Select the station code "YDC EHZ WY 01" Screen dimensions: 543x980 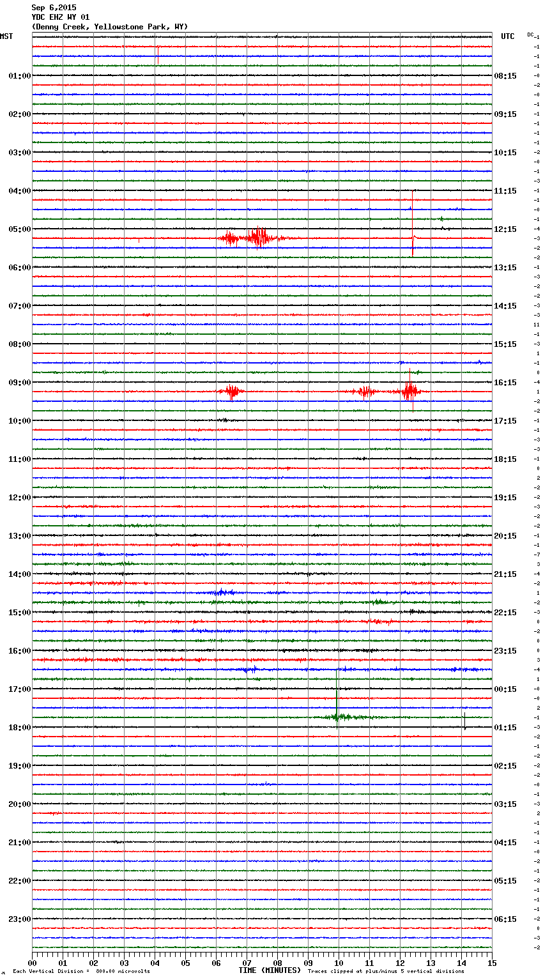point(61,17)
